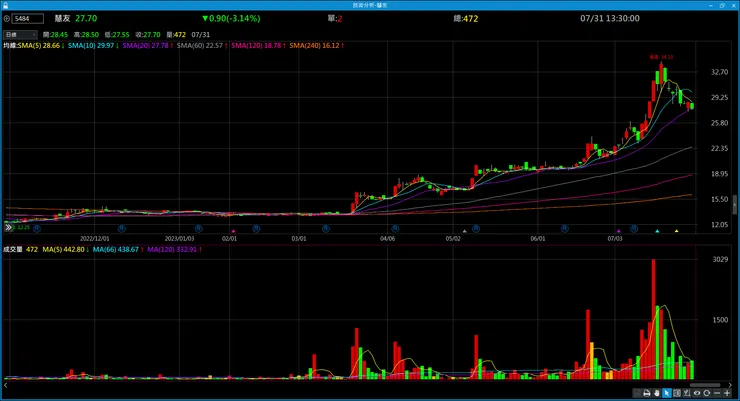740x401 pixels.
Task: Click the 2023/01/03 date axis label
Action: (179, 239)
